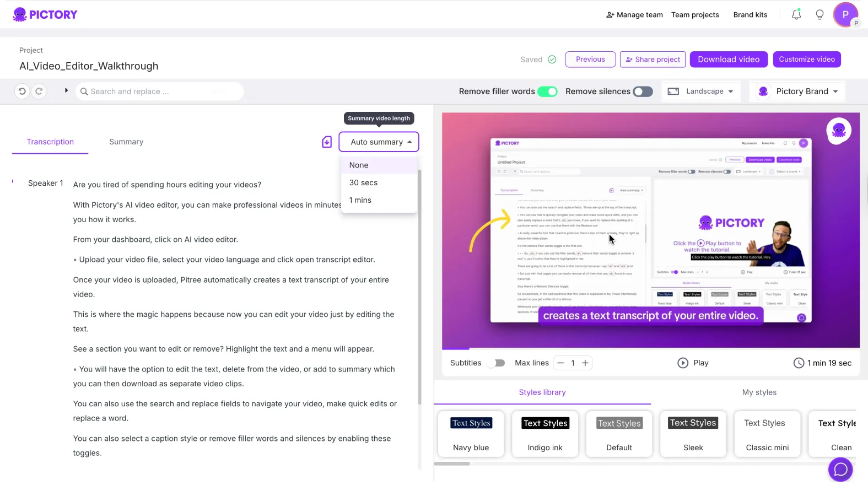The height and width of the screenshot is (485, 868).
Task: Click the video progress bar
Action: click(x=650, y=348)
